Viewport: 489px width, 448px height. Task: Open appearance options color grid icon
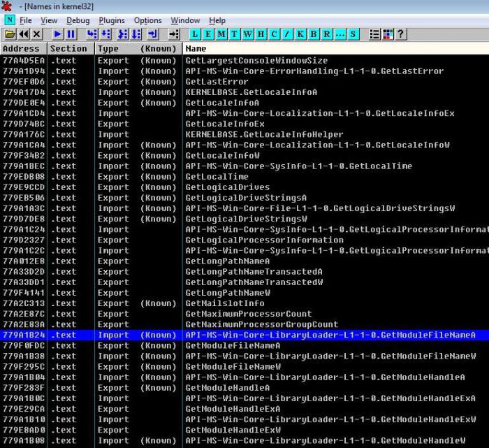388,34
